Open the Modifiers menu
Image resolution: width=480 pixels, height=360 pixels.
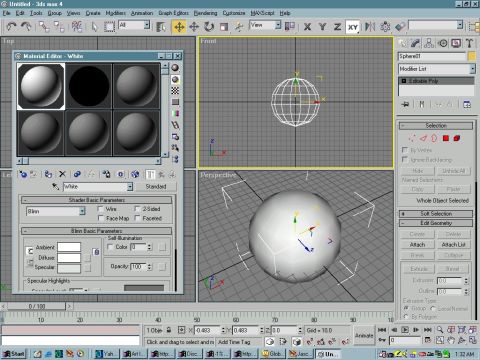116,13
